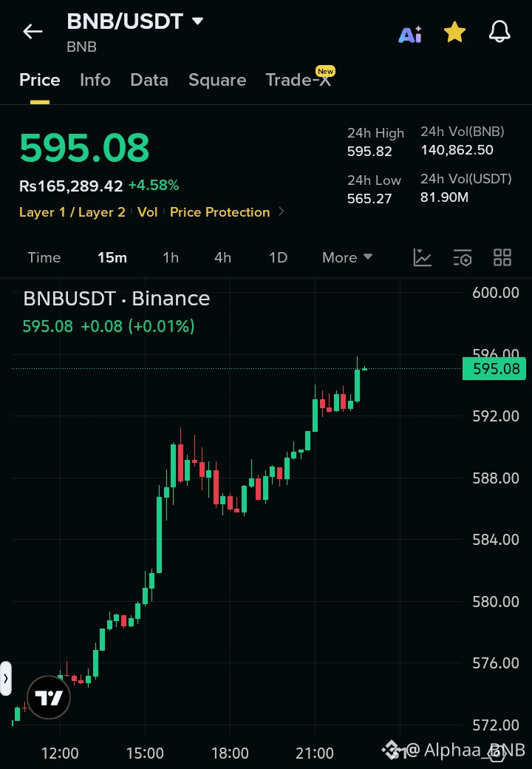Select the 1h chart interval
This screenshot has height=769, width=532.
[171, 257]
